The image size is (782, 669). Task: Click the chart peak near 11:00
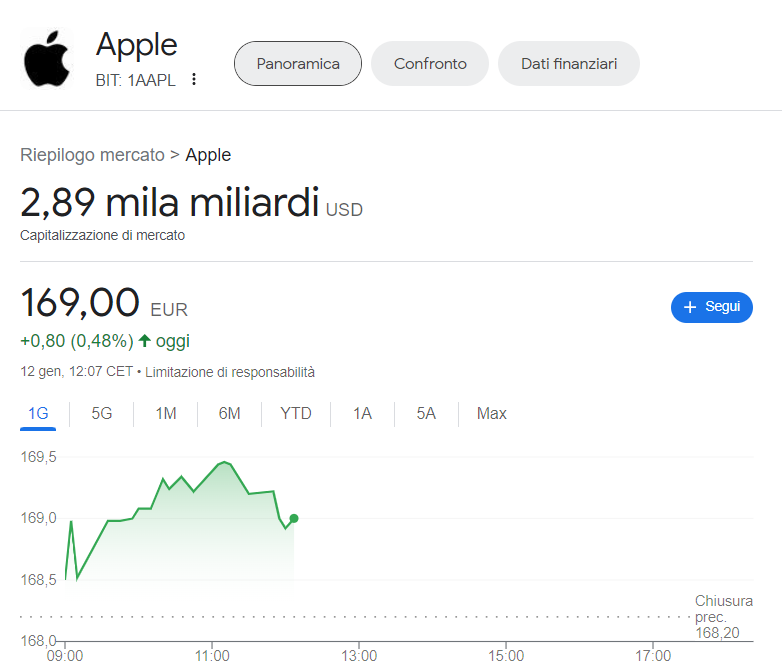(x=225, y=462)
